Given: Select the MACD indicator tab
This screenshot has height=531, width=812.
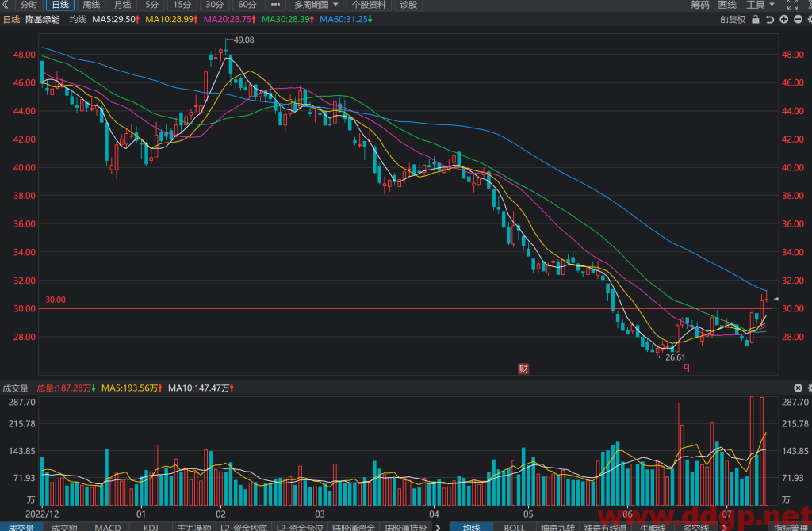Looking at the screenshot, I should point(108,527).
